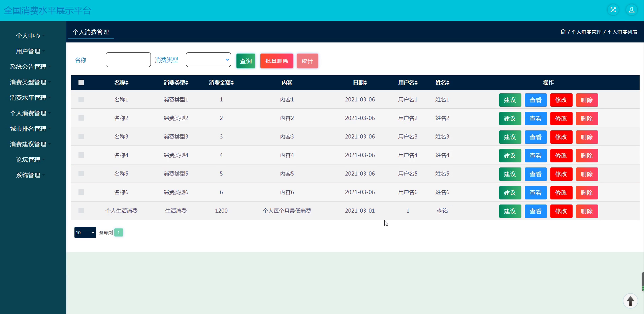
Task: Click 修改 for row 名称3
Action: point(561,137)
